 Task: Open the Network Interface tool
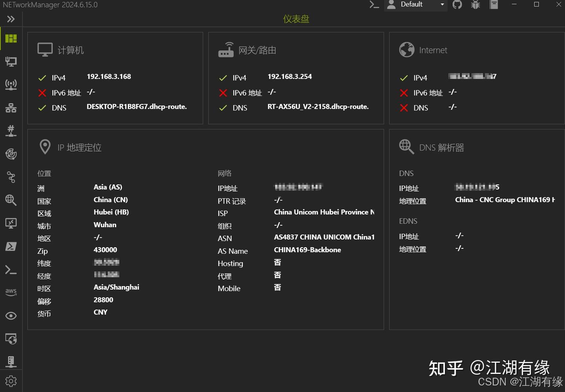[x=11, y=61]
